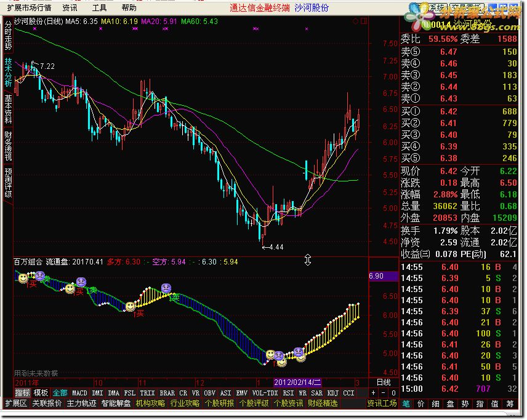The height and width of the screenshot is (420, 527).
Task: Open the 财务透视 side tab
Action: [8, 146]
